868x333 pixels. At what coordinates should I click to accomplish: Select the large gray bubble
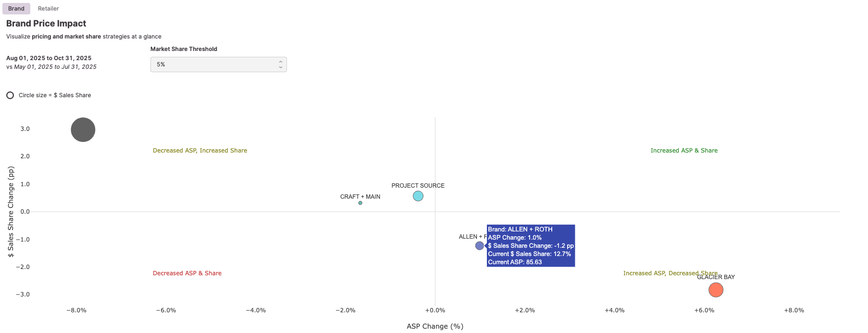(83, 130)
